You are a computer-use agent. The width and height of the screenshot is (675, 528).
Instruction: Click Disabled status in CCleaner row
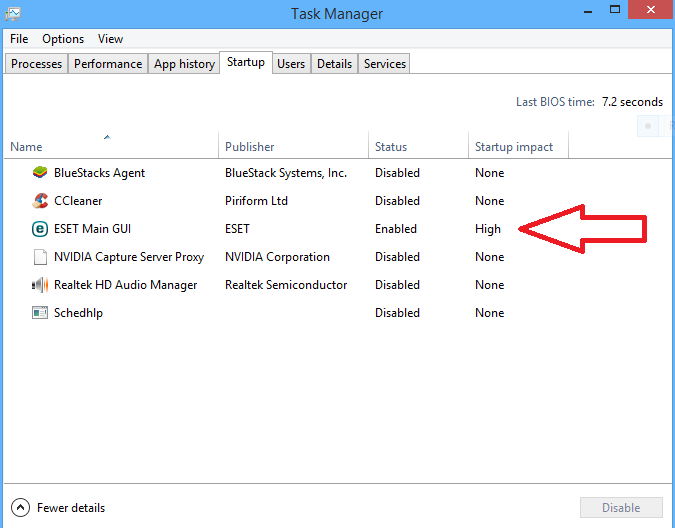point(397,201)
